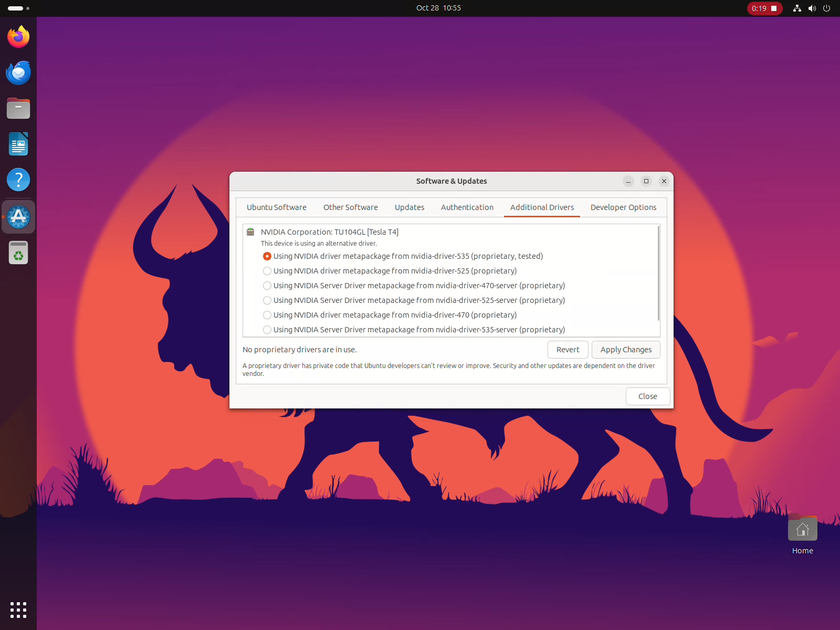Click the Revert button
Viewport: 840px width, 630px height.
pyautogui.click(x=568, y=350)
